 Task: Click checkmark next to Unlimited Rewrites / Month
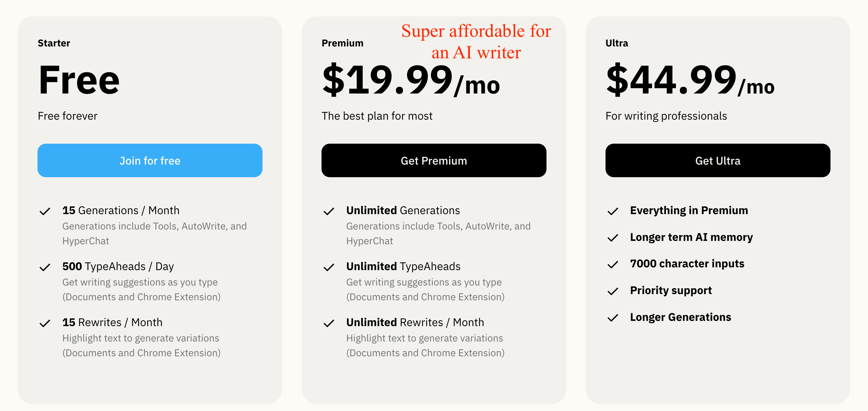(x=329, y=323)
